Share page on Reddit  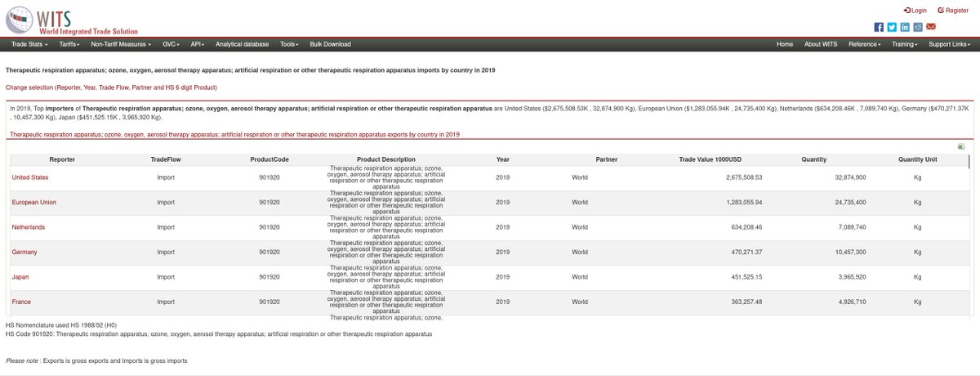(x=918, y=27)
